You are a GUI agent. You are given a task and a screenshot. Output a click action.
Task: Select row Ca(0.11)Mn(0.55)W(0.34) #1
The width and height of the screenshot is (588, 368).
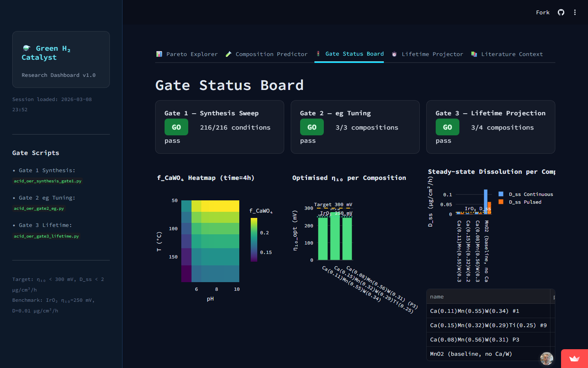pos(488,311)
